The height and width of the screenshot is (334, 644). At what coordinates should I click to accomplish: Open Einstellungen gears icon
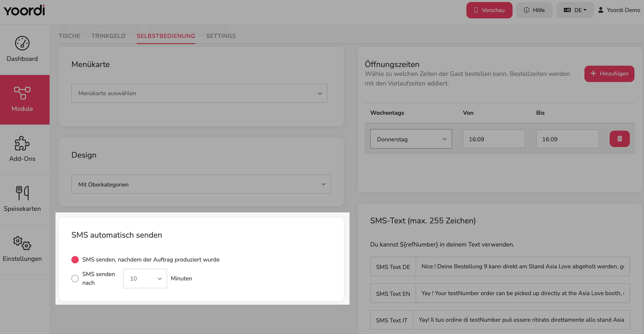(22, 243)
